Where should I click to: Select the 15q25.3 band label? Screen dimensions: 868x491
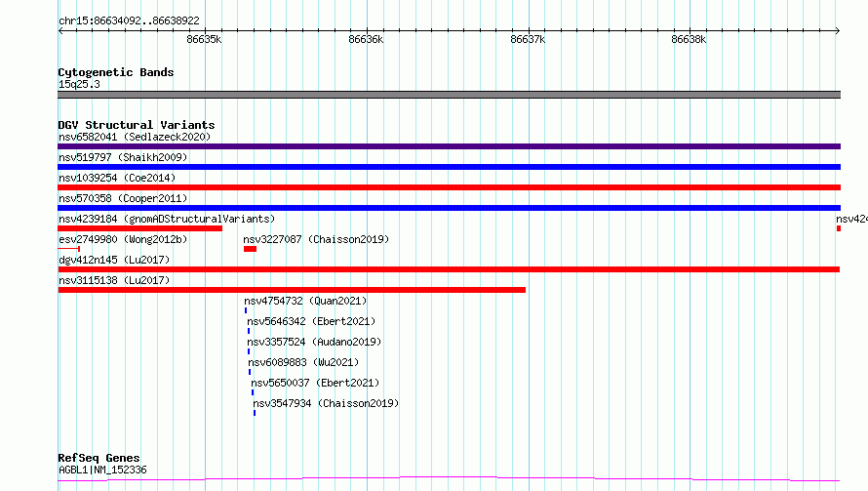pyautogui.click(x=79, y=84)
